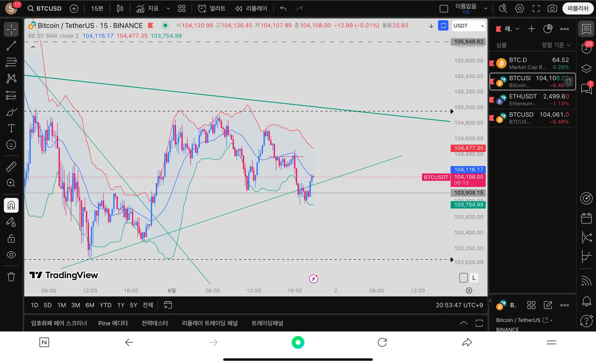Image resolution: width=596 pixels, height=364 pixels.
Task: Enter fullscreen chart mode
Action: coord(536,8)
